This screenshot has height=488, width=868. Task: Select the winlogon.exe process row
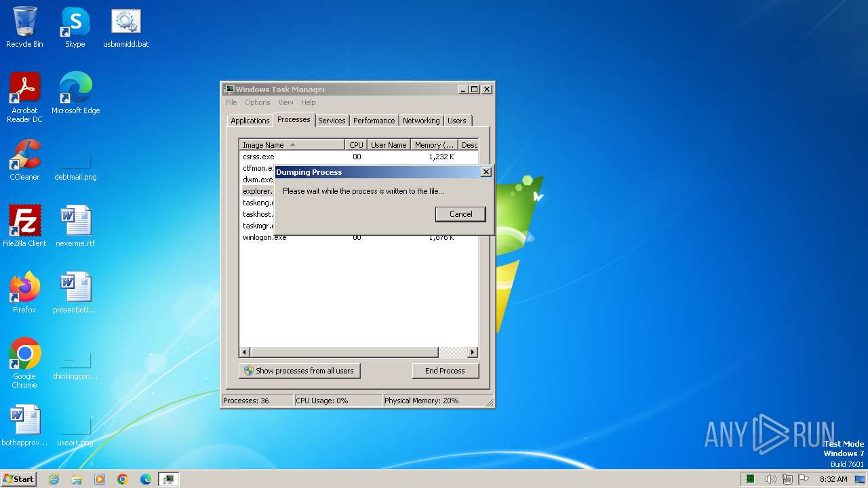pyautogui.click(x=359, y=237)
